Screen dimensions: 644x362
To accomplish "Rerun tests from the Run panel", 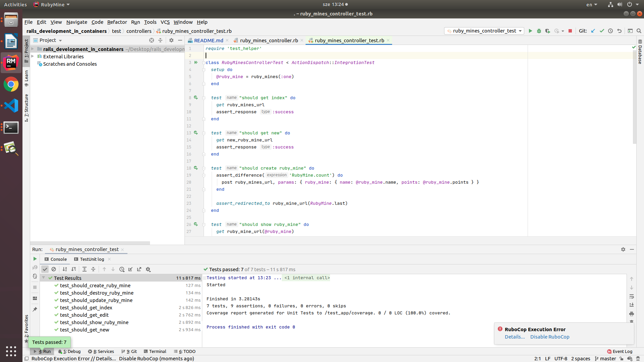I will click(35, 259).
